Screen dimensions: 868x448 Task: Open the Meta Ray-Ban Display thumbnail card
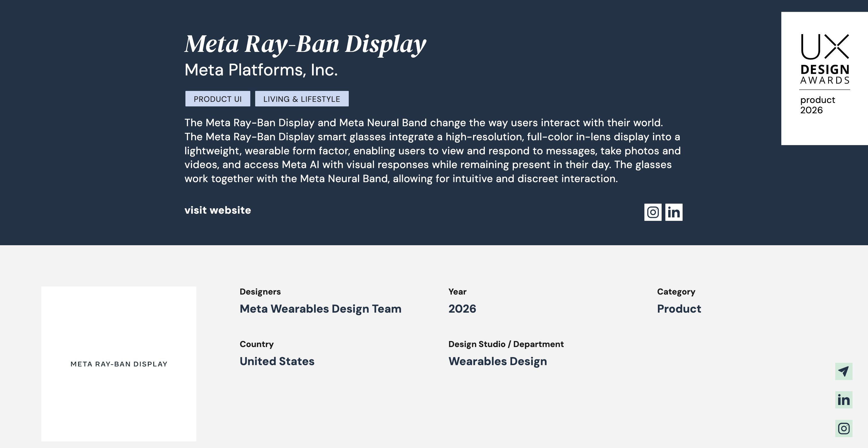pos(119,364)
